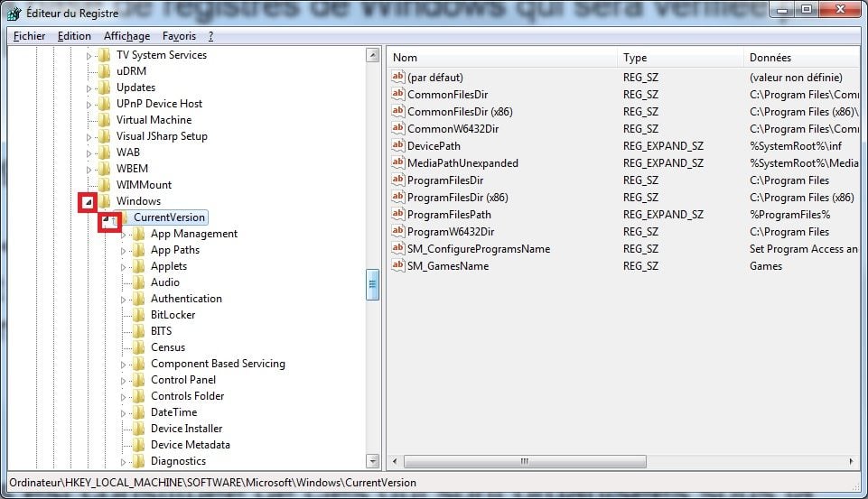Click the '%ProgramFiles%' data cell
868x499 pixels.
(x=789, y=215)
